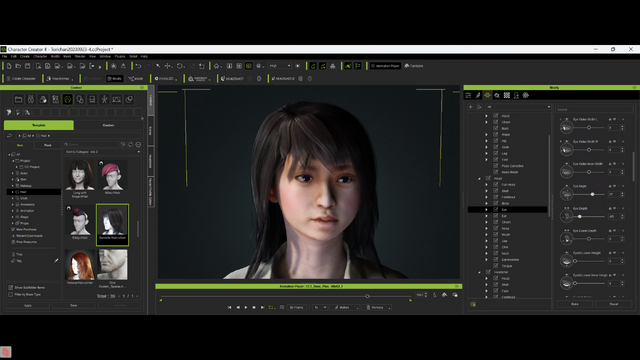
Task: Toggle the Tongue category checkbox
Action: (x=496, y=266)
